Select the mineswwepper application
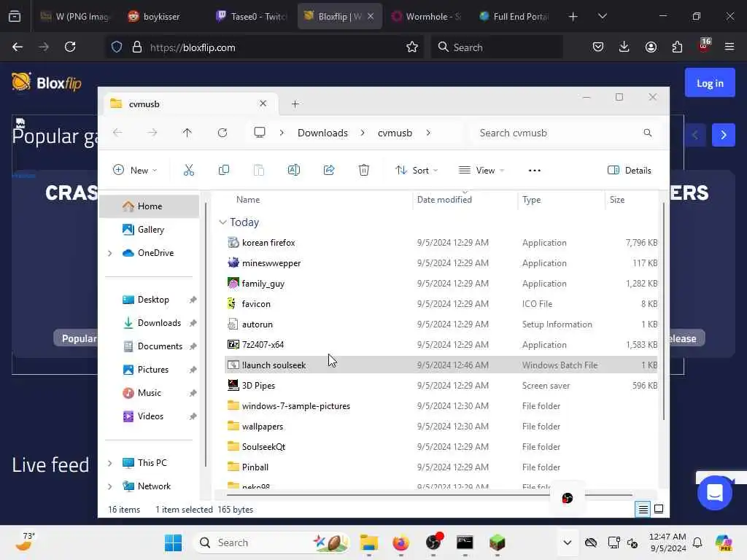The height and width of the screenshot is (560, 747). (x=441, y=263)
